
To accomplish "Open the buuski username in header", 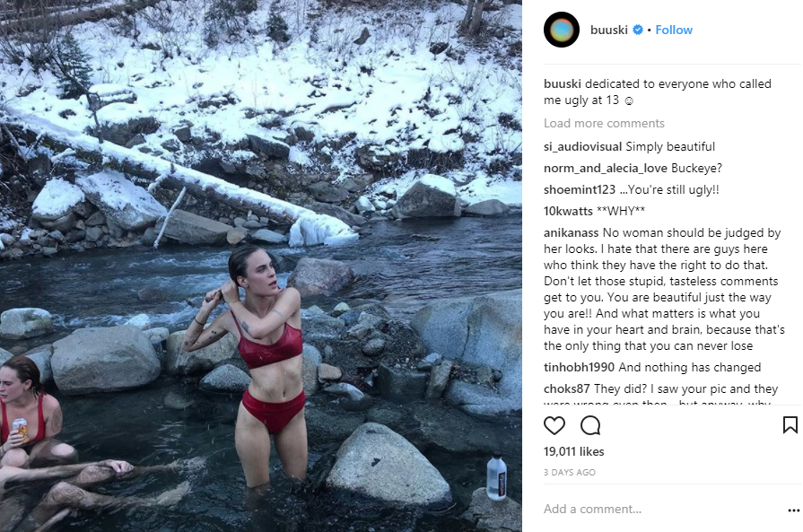I will pyautogui.click(x=609, y=30).
